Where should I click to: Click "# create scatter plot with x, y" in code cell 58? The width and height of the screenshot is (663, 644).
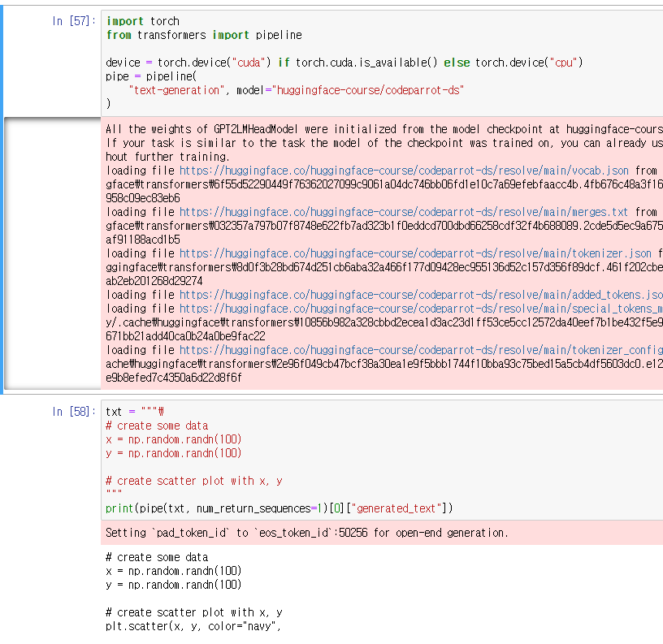(194, 481)
